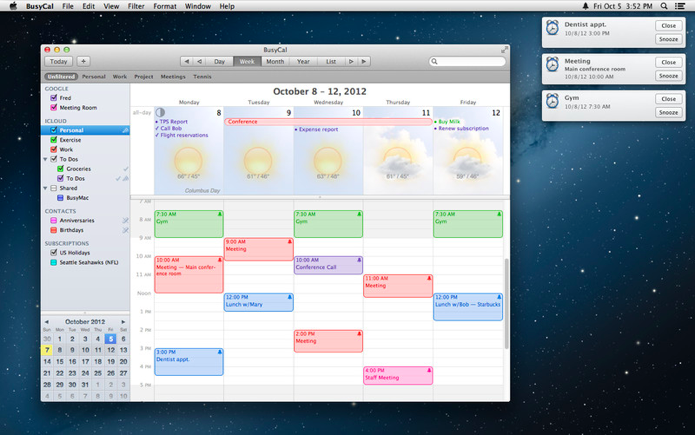
Task: Open the Apple menu
Action: tap(14, 6)
